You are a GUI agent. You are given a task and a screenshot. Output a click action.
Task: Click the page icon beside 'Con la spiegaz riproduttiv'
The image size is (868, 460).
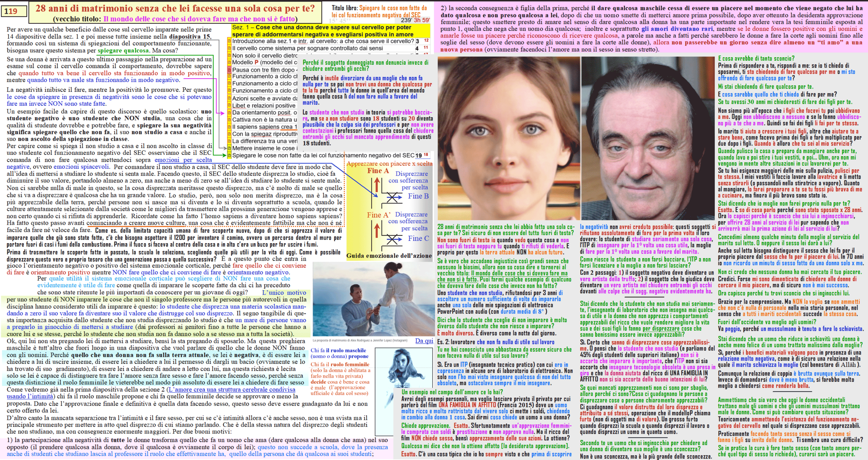pos(229,134)
